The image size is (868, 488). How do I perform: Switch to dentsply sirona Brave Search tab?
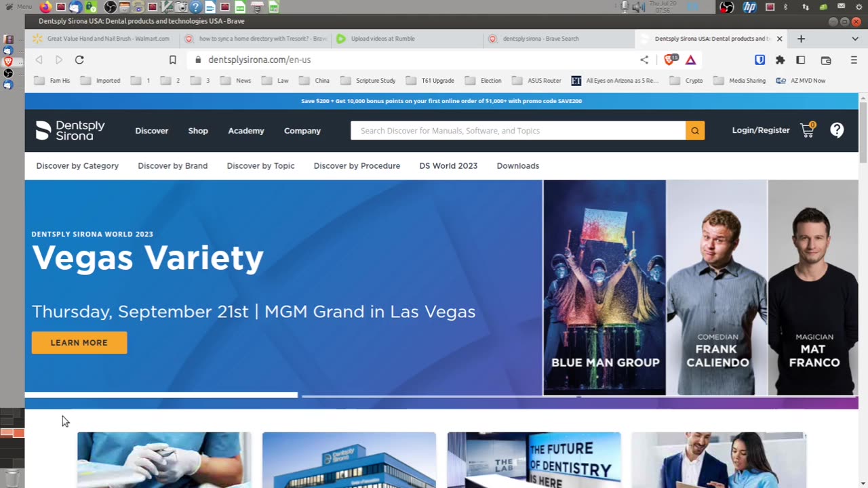[x=559, y=39]
